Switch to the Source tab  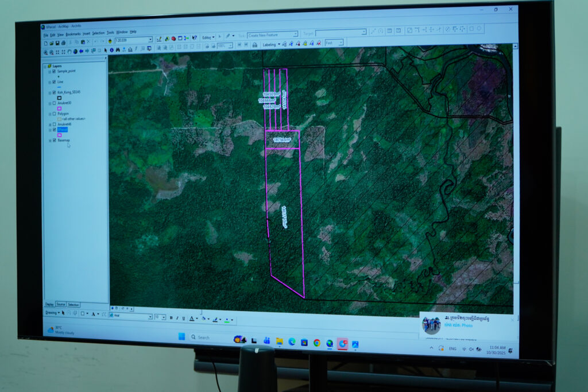click(x=61, y=304)
